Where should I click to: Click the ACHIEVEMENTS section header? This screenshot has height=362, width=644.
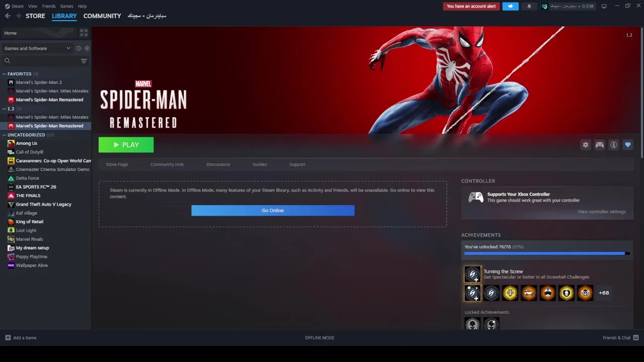click(x=480, y=235)
